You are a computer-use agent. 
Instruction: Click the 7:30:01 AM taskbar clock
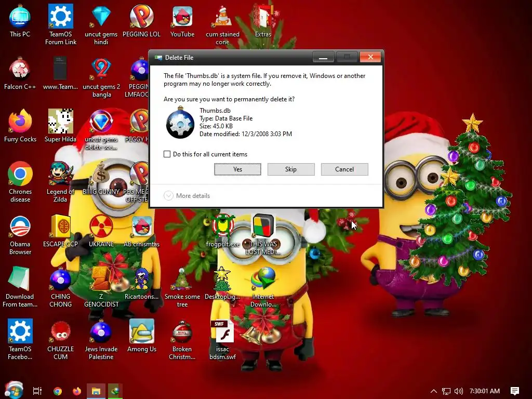click(x=485, y=391)
